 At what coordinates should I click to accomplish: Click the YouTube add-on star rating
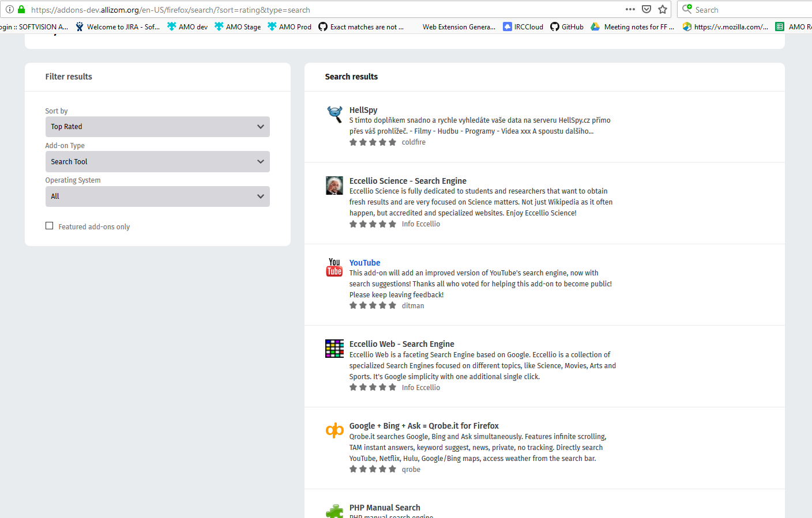click(373, 306)
